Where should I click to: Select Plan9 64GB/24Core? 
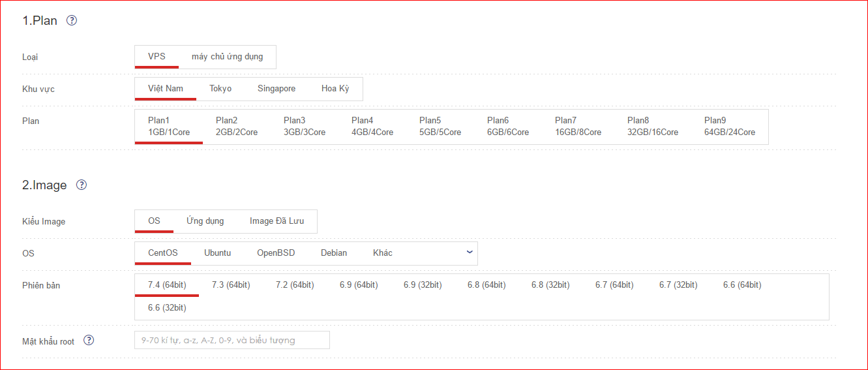point(730,127)
